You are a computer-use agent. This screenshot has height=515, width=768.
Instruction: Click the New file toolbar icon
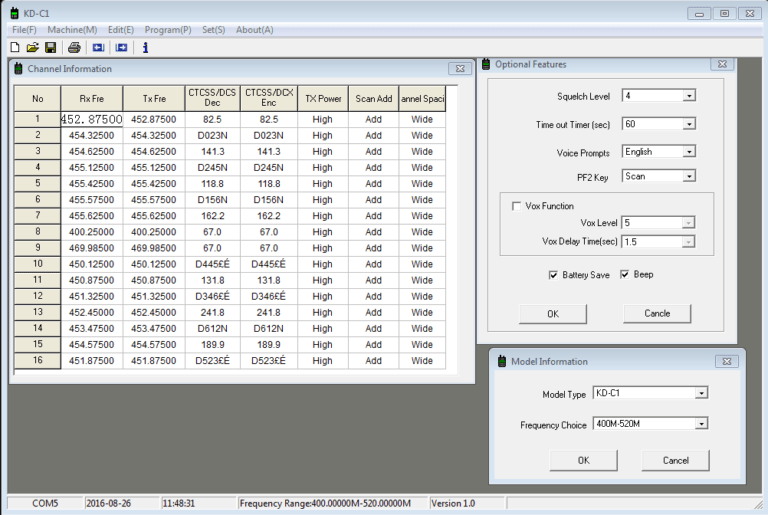(x=14, y=47)
